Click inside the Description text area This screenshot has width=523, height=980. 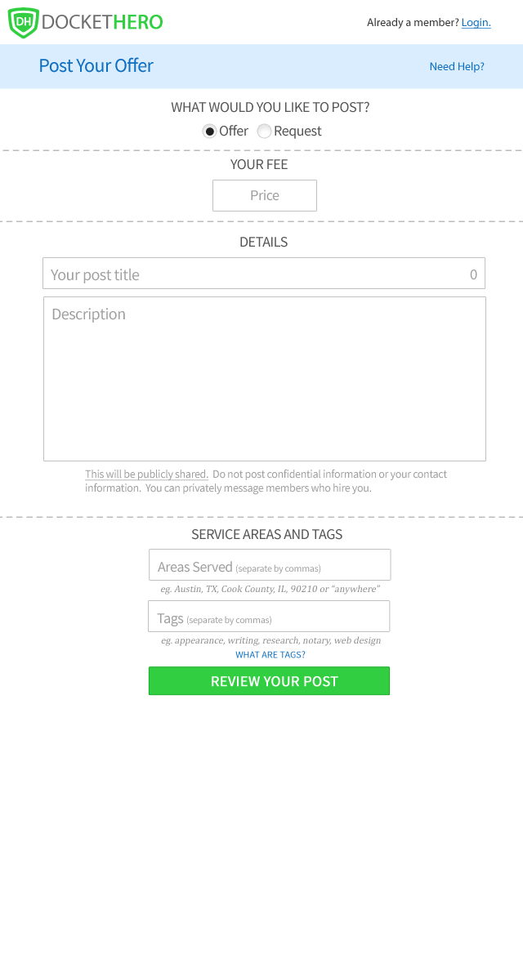click(x=265, y=379)
